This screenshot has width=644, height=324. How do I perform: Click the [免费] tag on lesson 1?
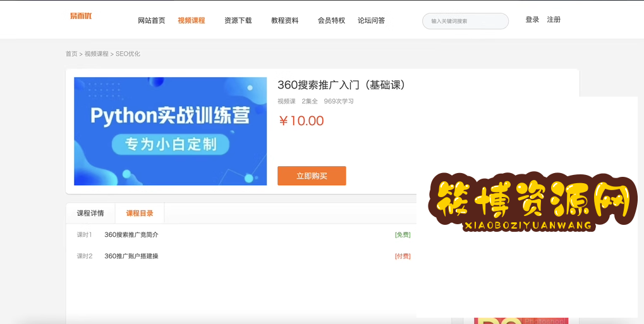[x=403, y=235]
